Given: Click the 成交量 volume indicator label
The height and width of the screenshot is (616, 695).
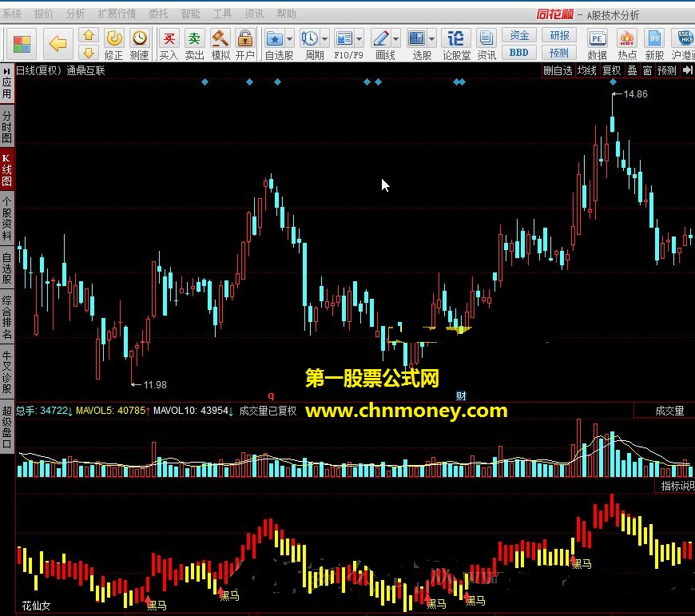Looking at the screenshot, I should (x=669, y=411).
